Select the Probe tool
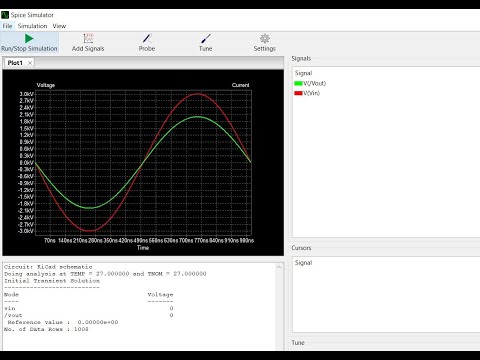Screen dimensions: 480x360 (x=147, y=43)
